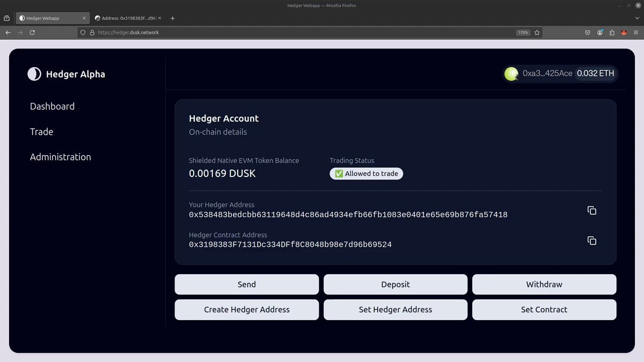Click the Trading Status label
Image resolution: width=644 pixels, height=362 pixels.
coord(352,160)
